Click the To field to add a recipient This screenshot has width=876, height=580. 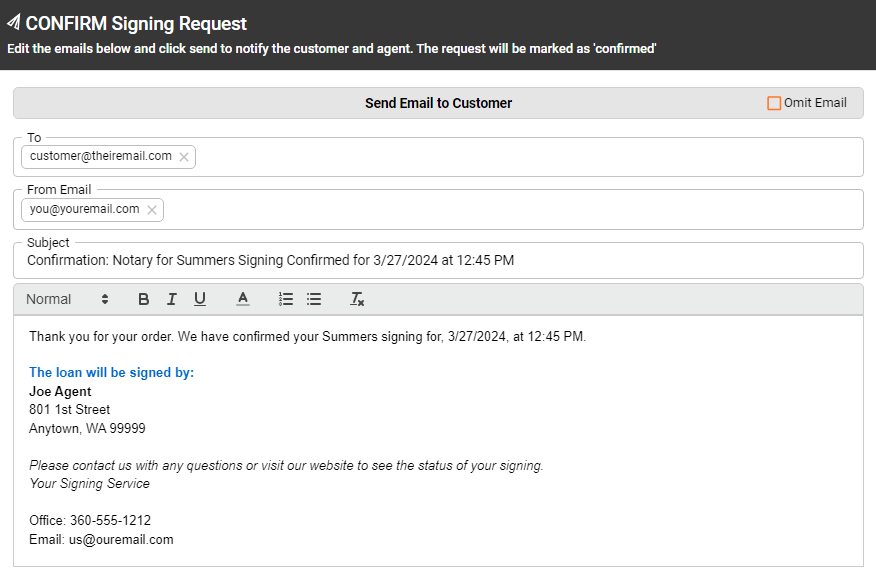[450, 157]
